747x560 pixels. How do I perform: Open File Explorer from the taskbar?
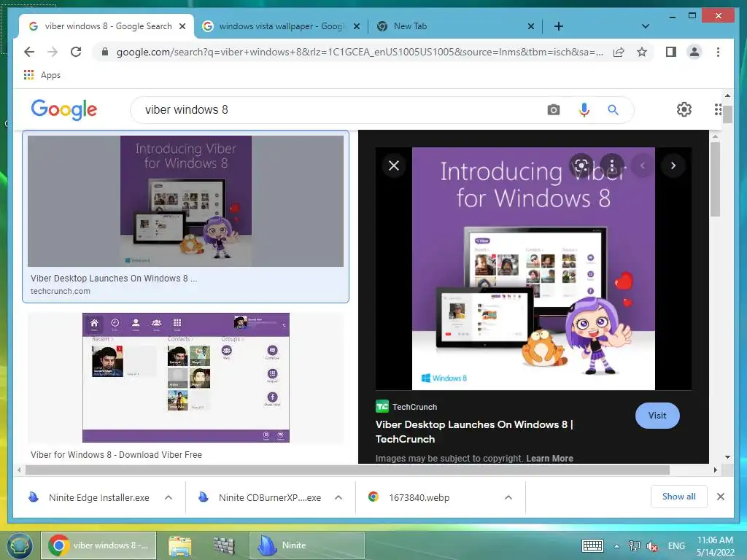pos(179,545)
